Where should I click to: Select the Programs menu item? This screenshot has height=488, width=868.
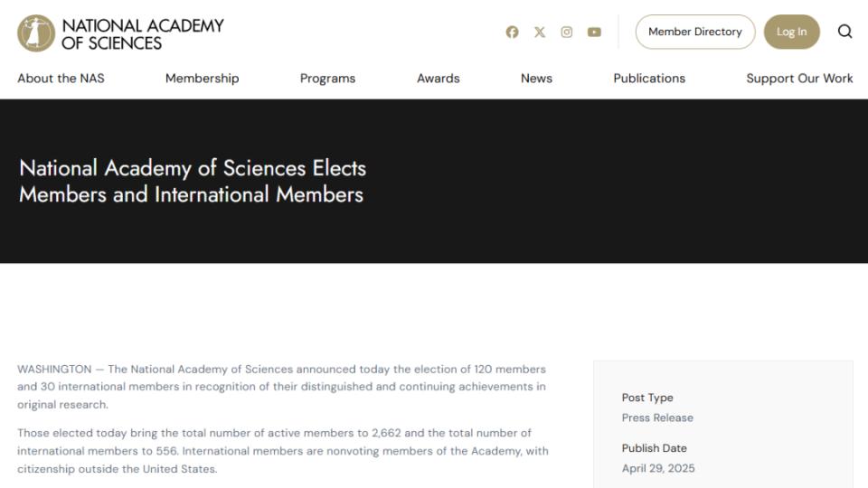tap(327, 79)
